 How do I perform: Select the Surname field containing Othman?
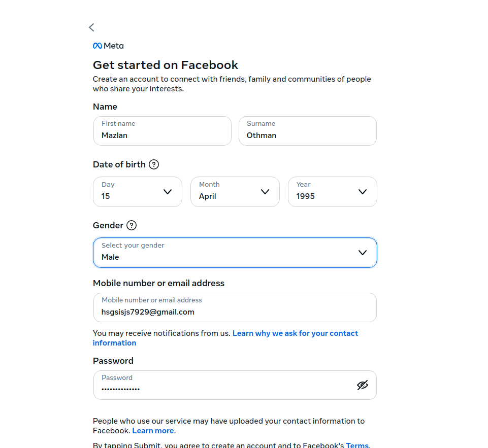coord(307,131)
